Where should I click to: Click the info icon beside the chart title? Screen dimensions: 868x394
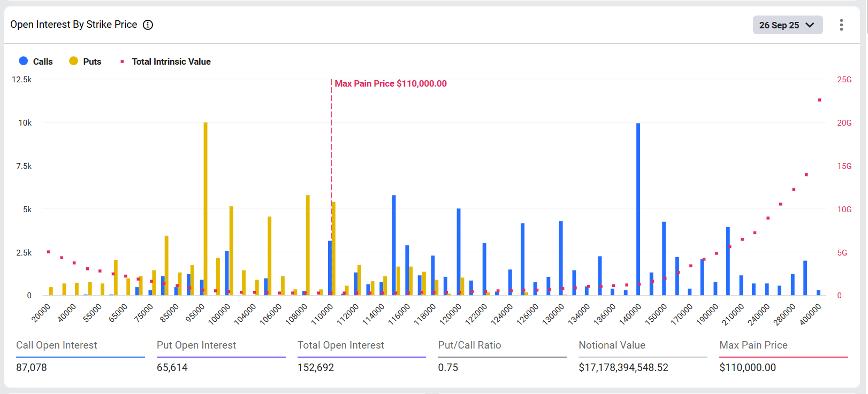[148, 25]
